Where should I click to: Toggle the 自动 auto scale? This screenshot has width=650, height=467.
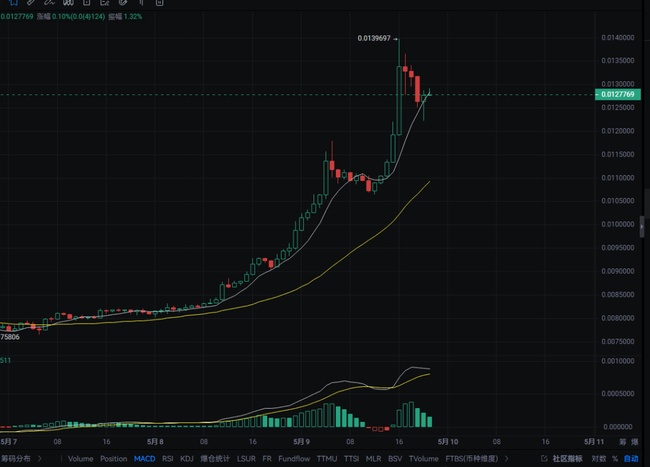click(631, 458)
